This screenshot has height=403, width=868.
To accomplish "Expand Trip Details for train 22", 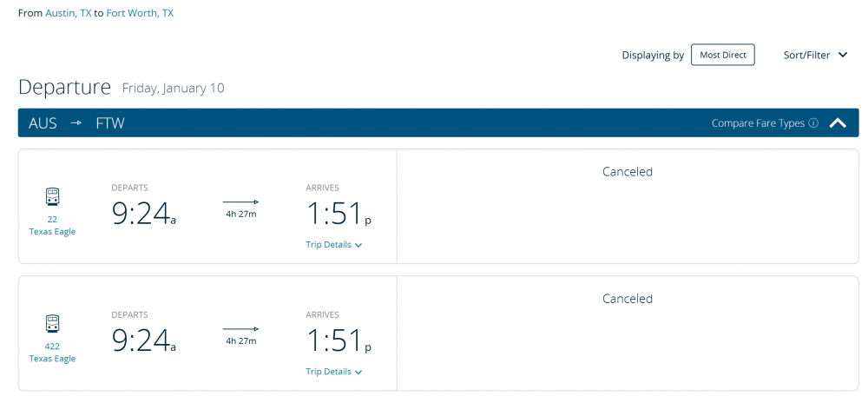I will 333,245.
